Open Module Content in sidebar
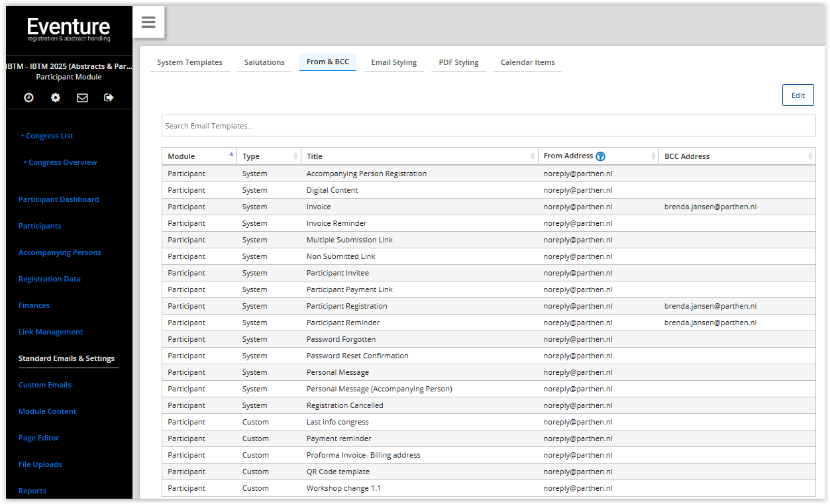The height and width of the screenshot is (504, 830). click(x=48, y=411)
